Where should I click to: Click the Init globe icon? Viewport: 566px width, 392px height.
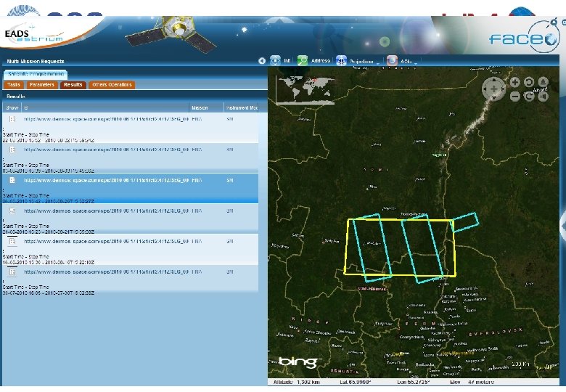(x=275, y=61)
